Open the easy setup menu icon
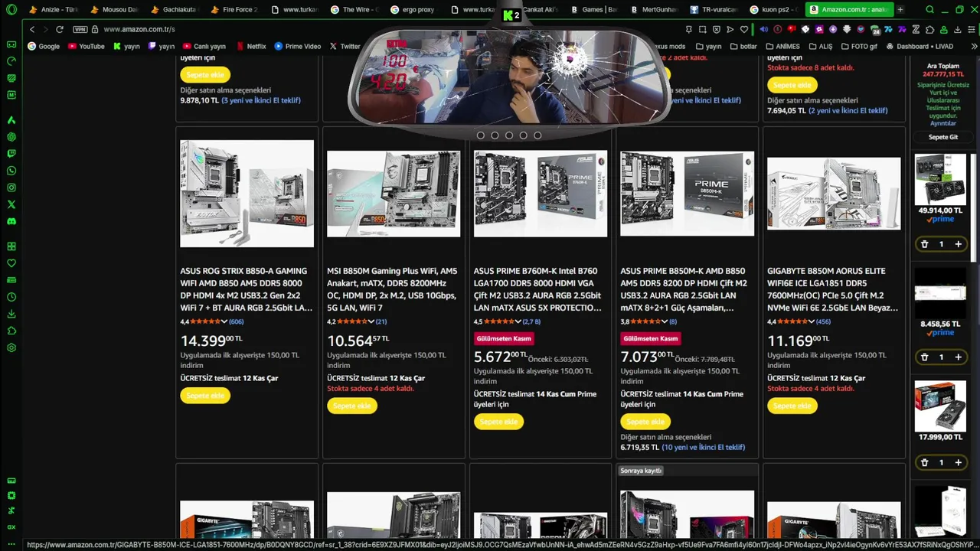Viewport: 980px width, 551px height. coord(972,29)
